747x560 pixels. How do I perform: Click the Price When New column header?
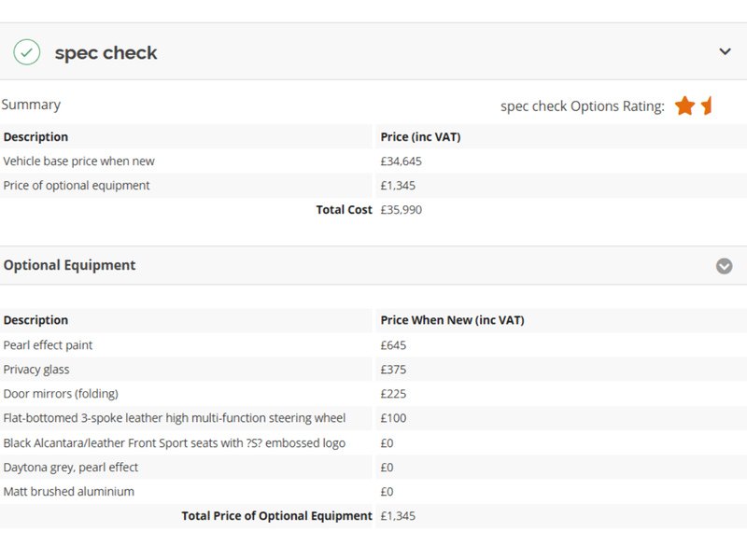coord(452,320)
